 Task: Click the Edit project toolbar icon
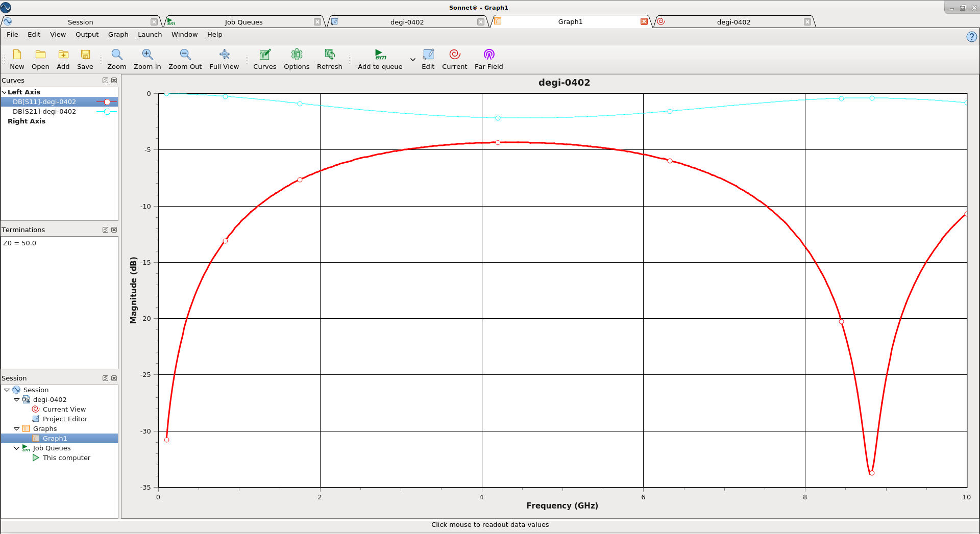point(428,59)
